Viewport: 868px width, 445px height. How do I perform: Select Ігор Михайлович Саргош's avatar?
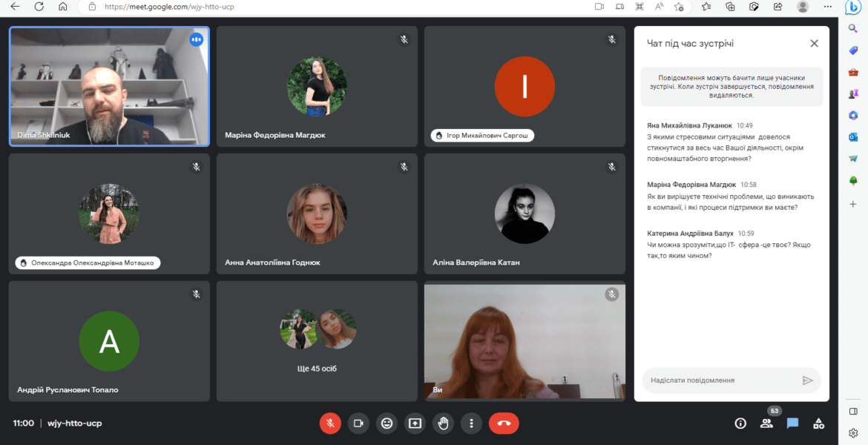[525, 86]
